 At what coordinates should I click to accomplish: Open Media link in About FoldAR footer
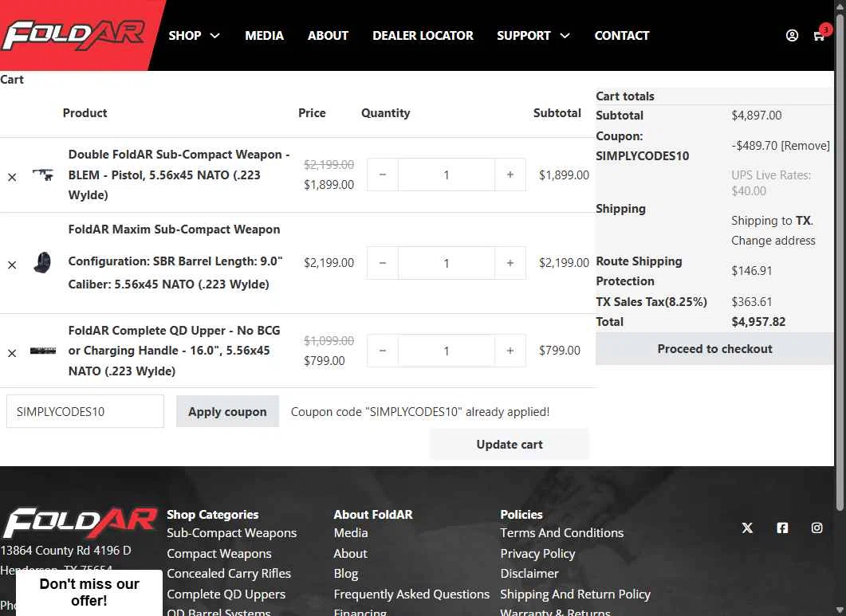[351, 533]
